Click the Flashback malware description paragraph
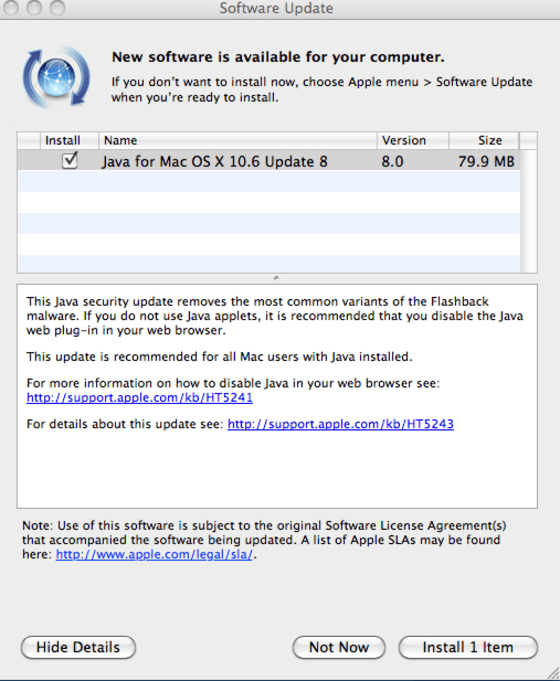This screenshot has width=560, height=681. 275,316
